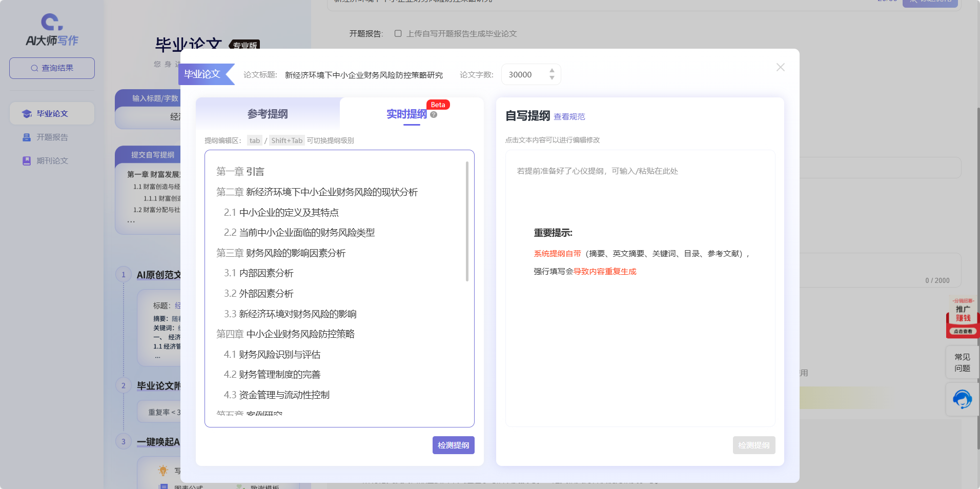Image resolution: width=980 pixels, height=489 pixels.
Task: Open the customer service headset icon
Action: tap(962, 399)
